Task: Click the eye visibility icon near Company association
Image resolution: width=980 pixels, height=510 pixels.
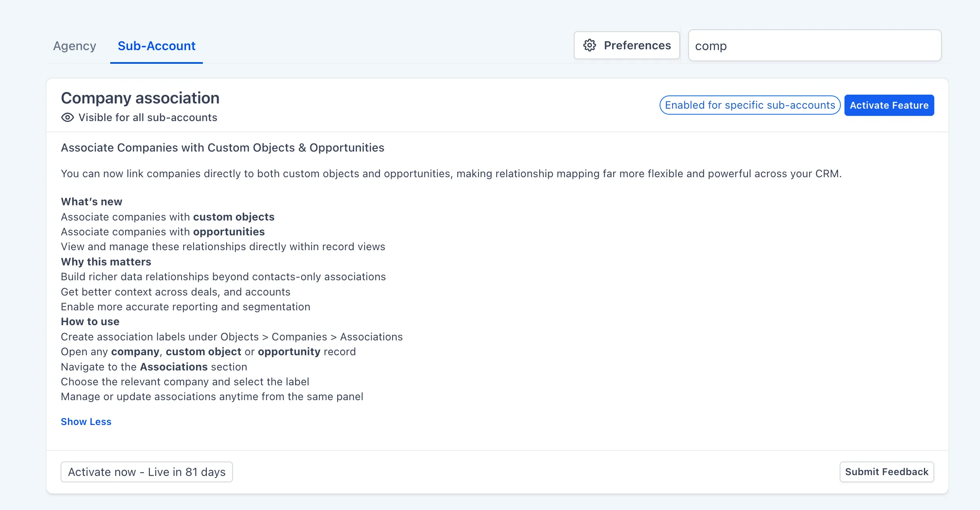Action: [67, 117]
